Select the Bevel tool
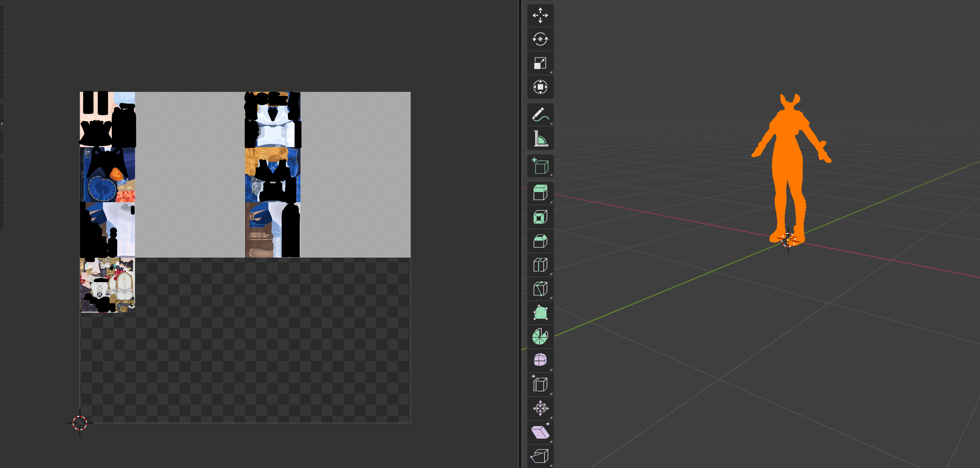 (540, 241)
